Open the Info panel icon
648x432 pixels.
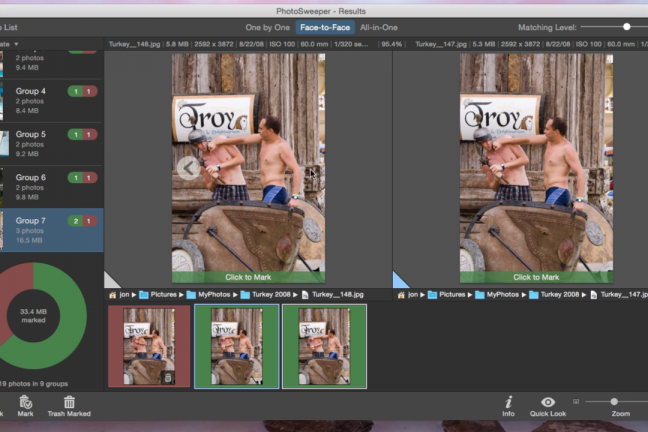point(508,402)
